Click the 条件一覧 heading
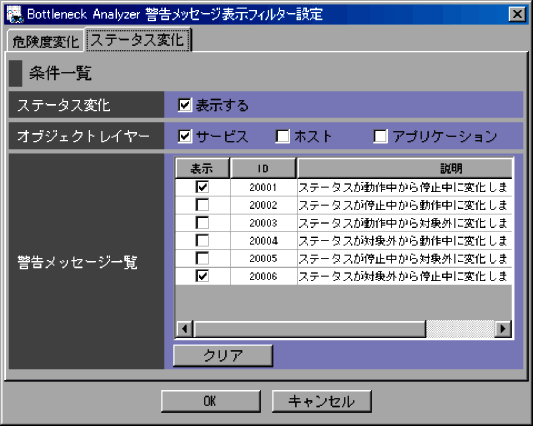This screenshot has width=533, height=426. [x=60, y=73]
